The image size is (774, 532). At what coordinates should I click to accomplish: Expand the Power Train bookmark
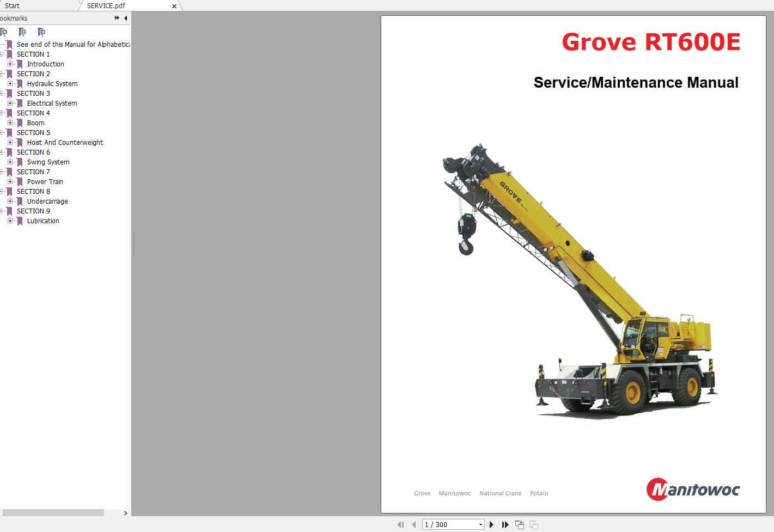pos(10,181)
